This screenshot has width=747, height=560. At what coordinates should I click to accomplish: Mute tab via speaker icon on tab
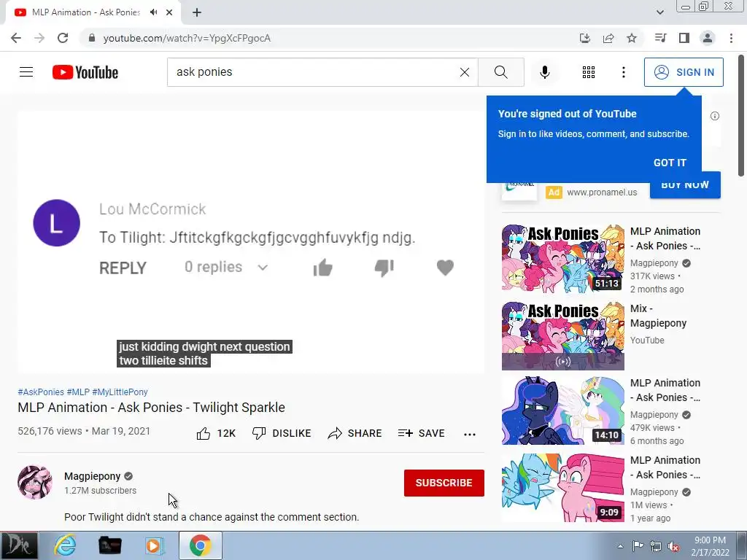(153, 12)
